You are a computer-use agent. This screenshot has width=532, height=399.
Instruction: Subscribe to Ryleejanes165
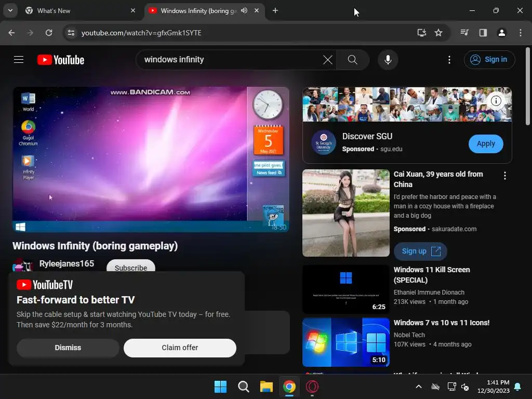(131, 267)
